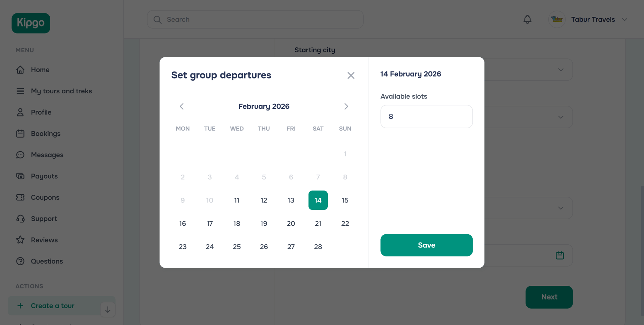Expand the Tabur Travels account menu

625,19
